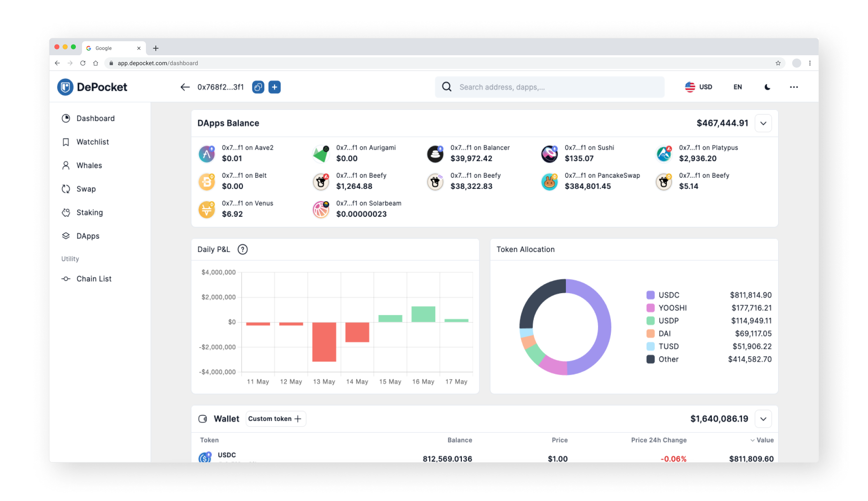Click the 13 May red loss bar

pos(324,342)
